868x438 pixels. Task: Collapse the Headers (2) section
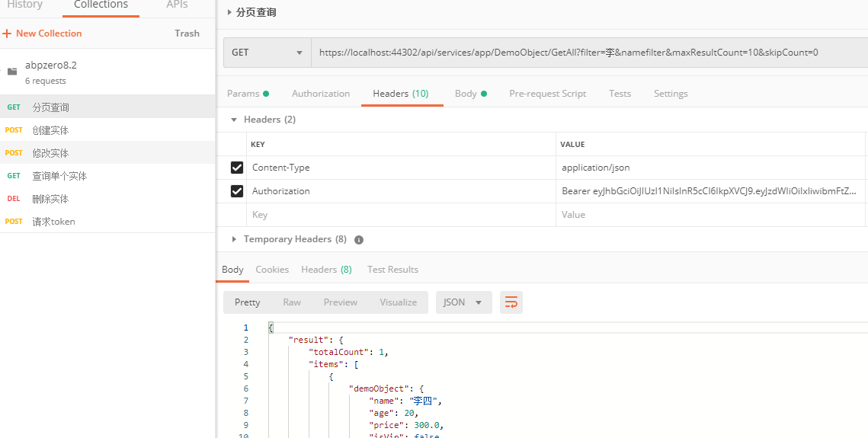pyautogui.click(x=234, y=120)
